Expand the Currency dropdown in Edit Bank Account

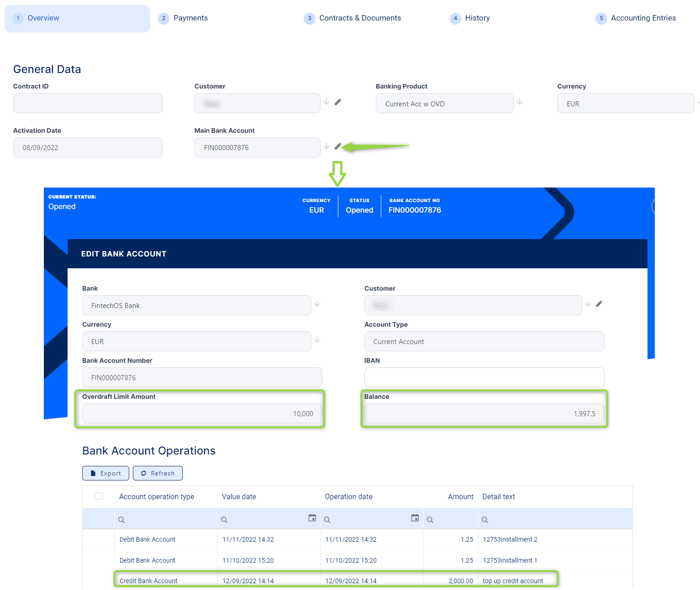pyautogui.click(x=317, y=340)
